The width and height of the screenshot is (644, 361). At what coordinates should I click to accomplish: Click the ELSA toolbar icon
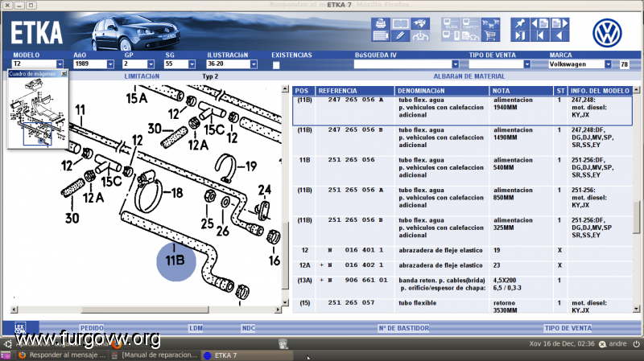[451, 23]
